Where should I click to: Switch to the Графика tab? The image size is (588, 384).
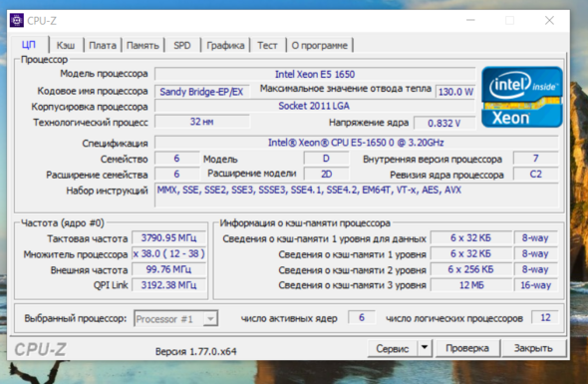[x=225, y=46]
